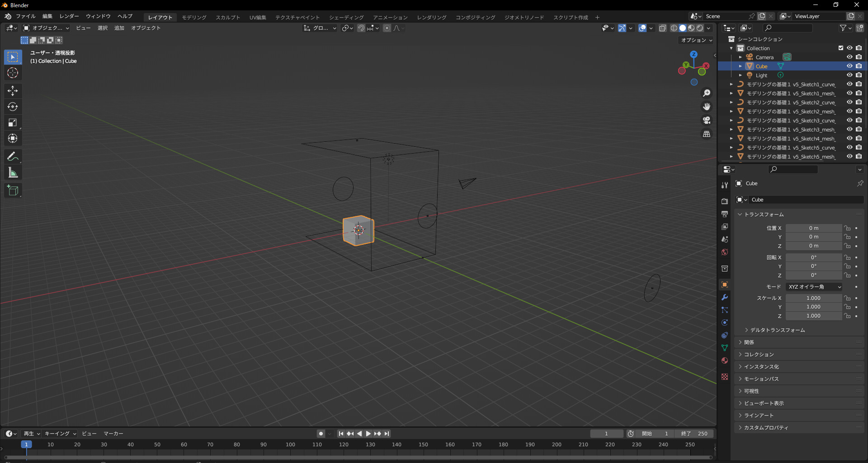Open the マーカー timeline menu

(x=113, y=434)
